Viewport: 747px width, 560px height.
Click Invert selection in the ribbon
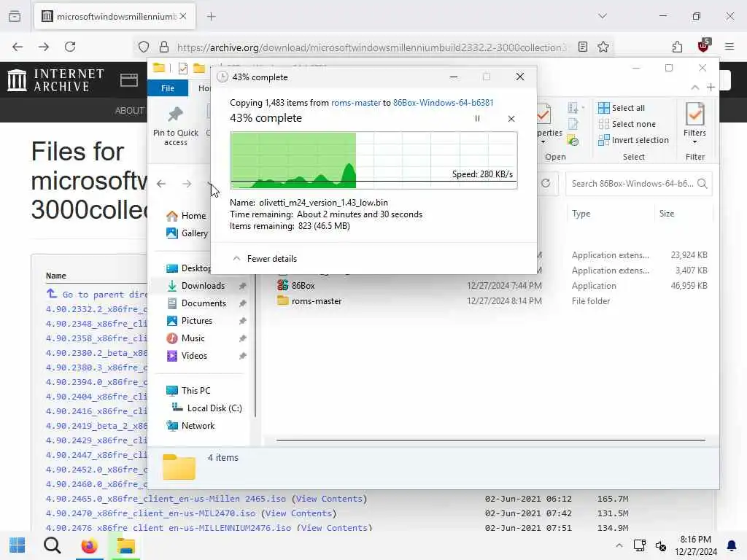tap(634, 140)
